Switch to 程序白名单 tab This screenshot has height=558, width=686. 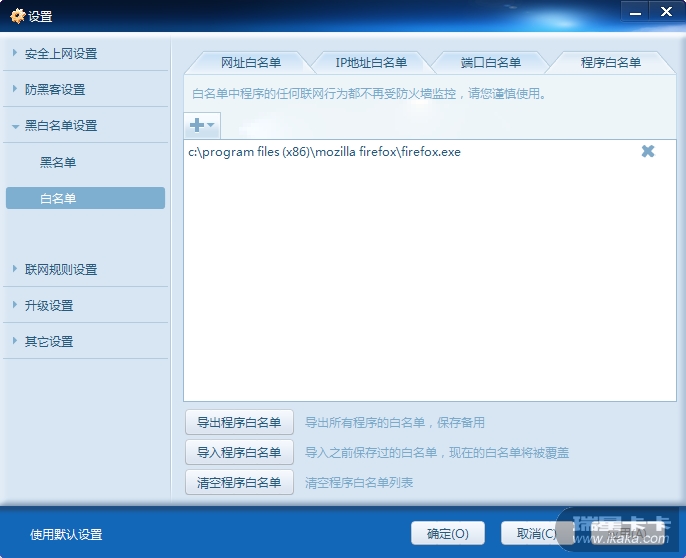(610, 63)
